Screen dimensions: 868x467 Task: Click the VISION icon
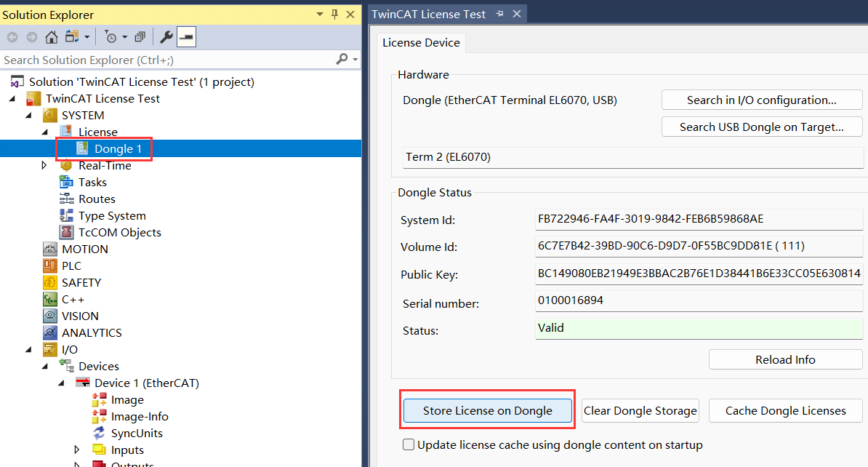(x=50, y=316)
